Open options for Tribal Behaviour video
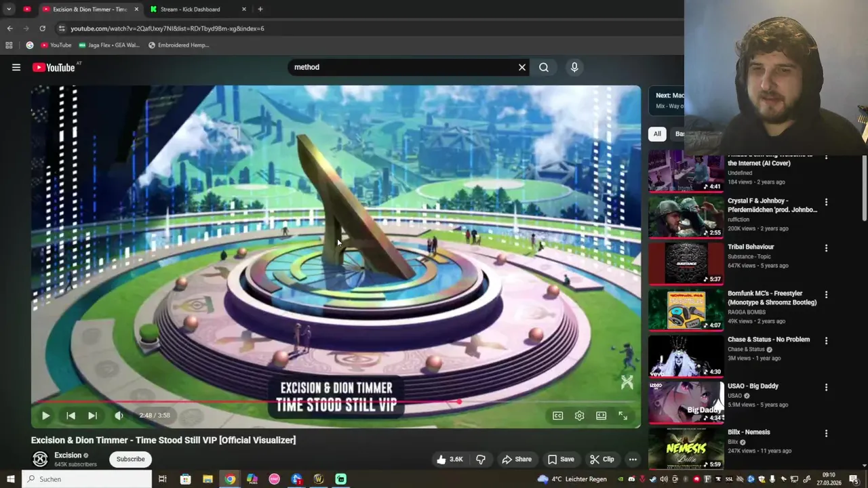This screenshot has width=868, height=488. [x=826, y=248]
